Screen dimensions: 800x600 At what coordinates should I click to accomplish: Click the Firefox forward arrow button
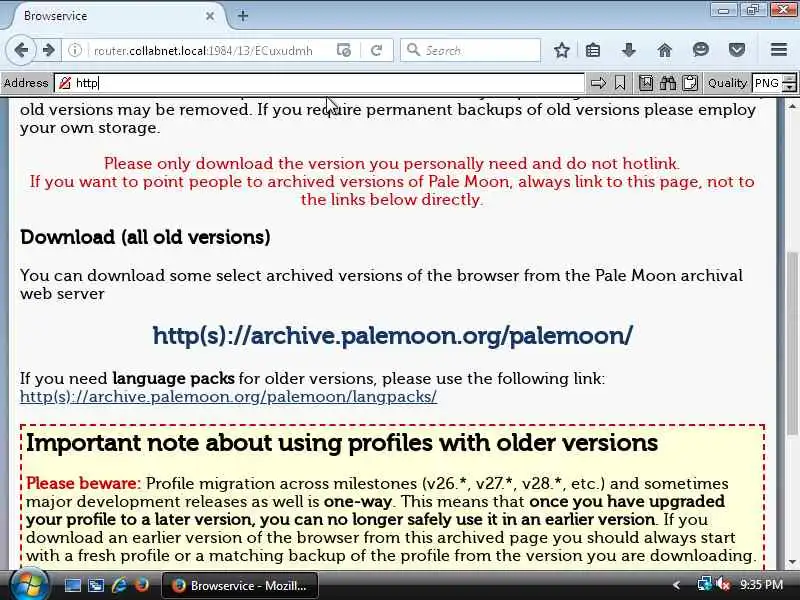coord(48,50)
